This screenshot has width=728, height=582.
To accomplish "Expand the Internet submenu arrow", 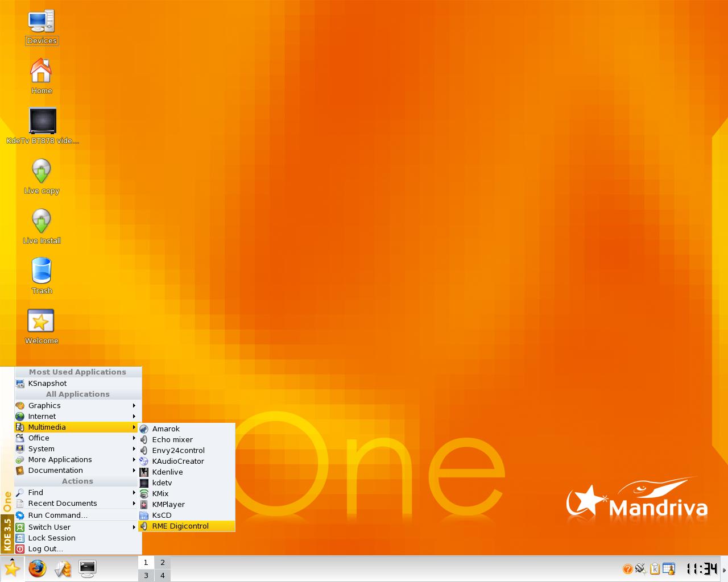I will pos(134,417).
